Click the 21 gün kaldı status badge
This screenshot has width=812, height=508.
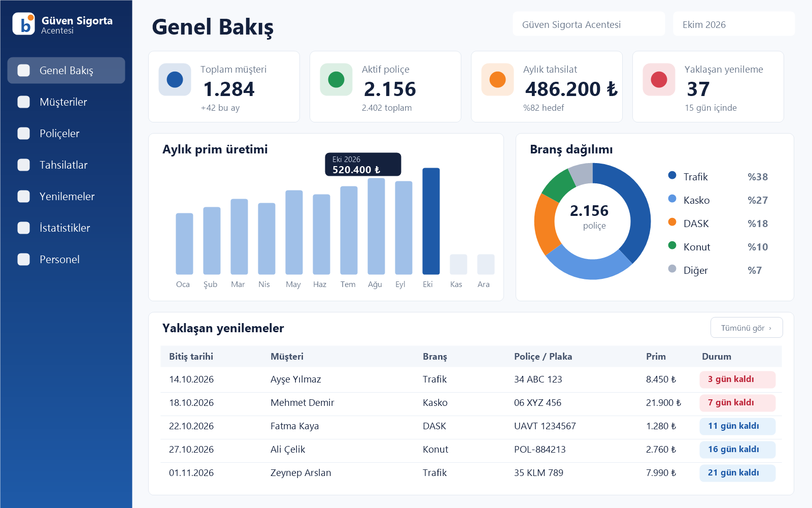(737, 473)
